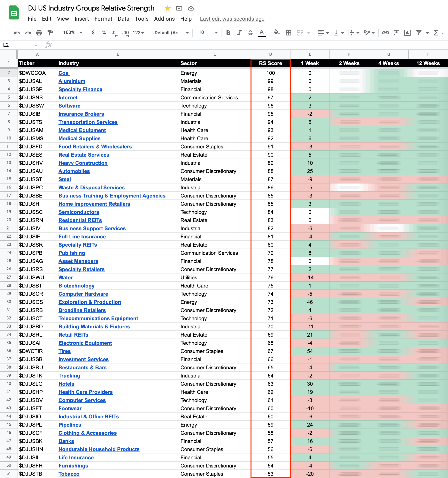Screen dimensions: 448x478
Task: Click the Borders icon
Action: tap(289, 33)
